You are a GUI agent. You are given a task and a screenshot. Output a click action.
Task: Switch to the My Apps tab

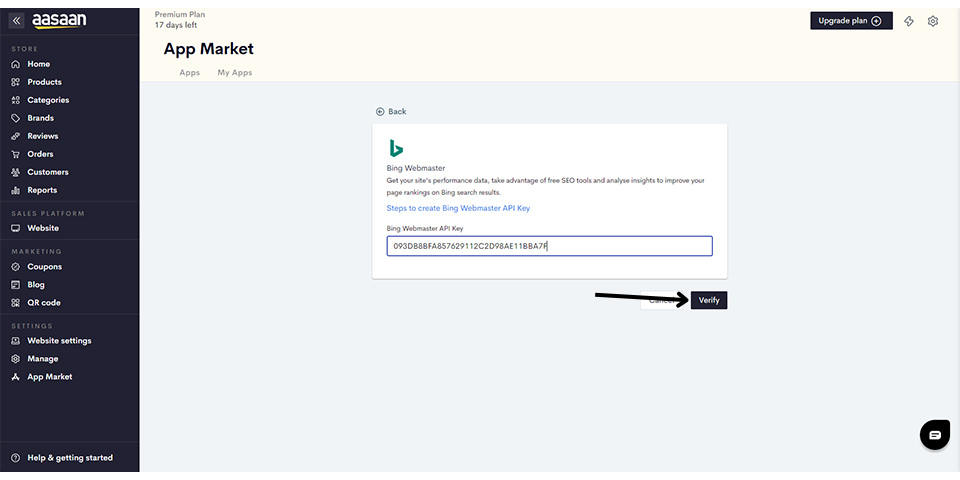click(x=235, y=73)
